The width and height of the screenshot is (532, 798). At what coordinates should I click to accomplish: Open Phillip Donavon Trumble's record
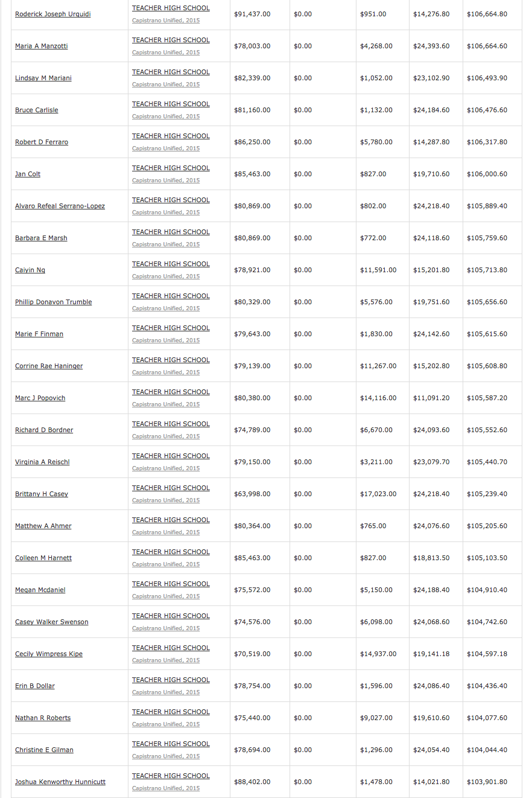(53, 302)
